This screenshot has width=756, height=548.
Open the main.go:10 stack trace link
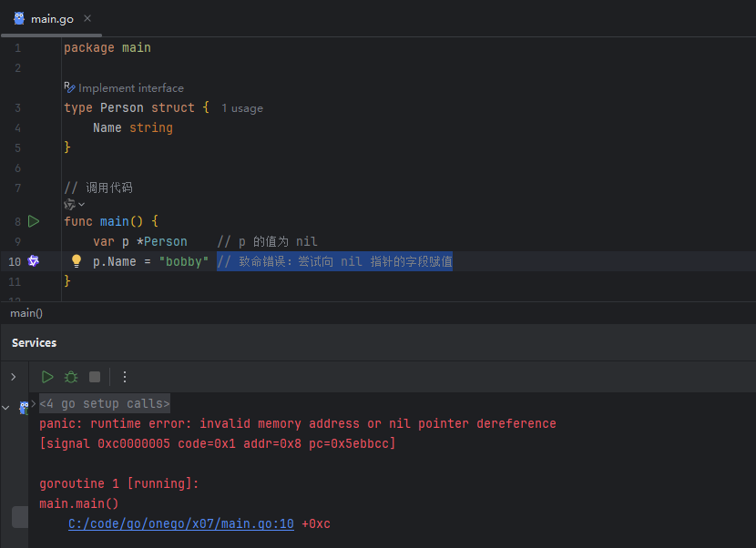tap(181, 524)
